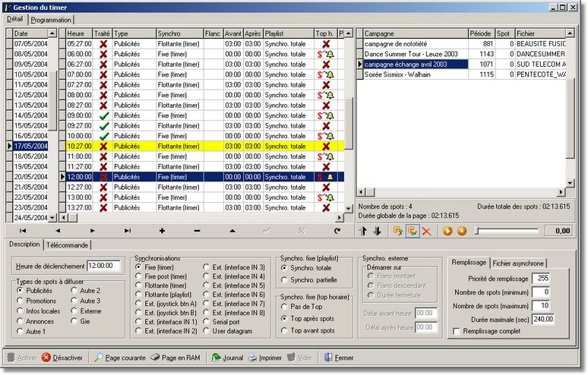Open the Détail tab
588x375 pixels.
(x=15, y=19)
